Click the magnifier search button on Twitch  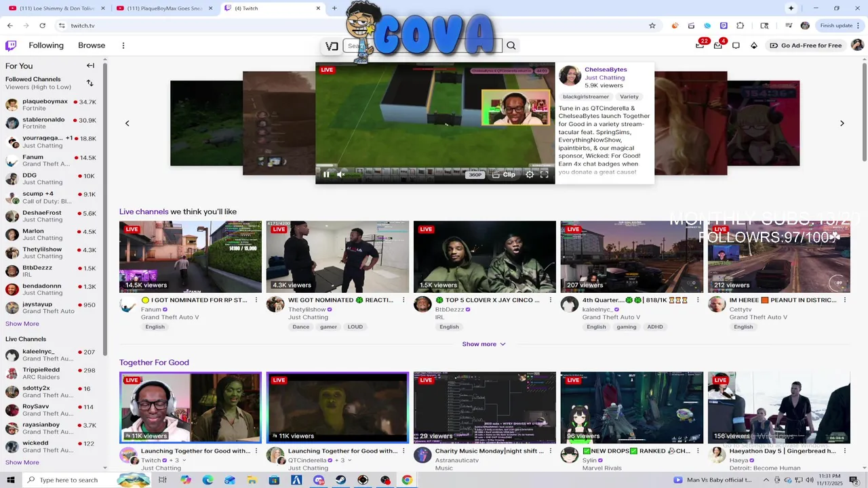pyautogui.click(x=511, y=45)
